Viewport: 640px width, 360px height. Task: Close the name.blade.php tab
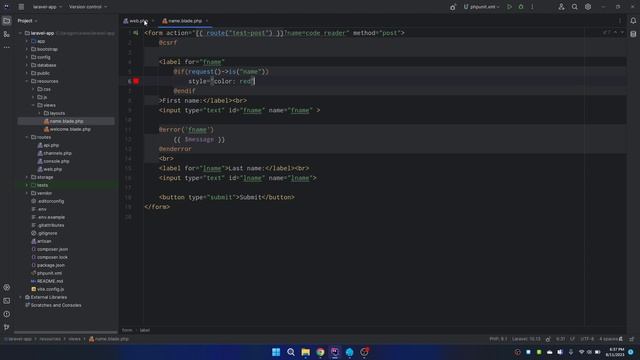207,21
